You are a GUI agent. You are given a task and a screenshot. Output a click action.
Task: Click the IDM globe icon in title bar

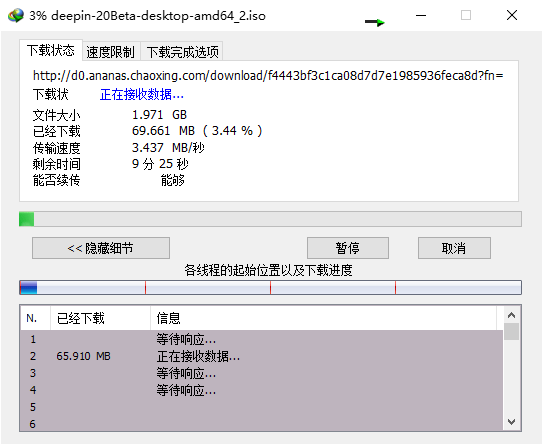[16, 16]
